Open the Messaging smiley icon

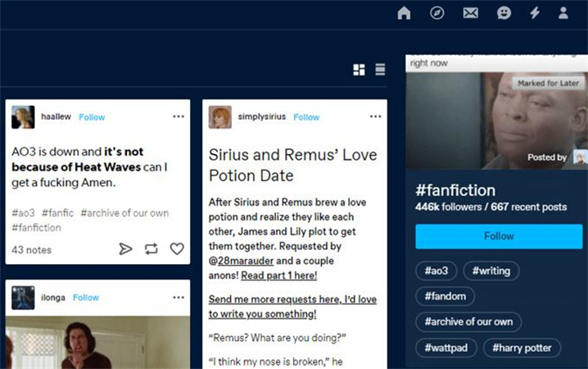click(x=504, y=12)
